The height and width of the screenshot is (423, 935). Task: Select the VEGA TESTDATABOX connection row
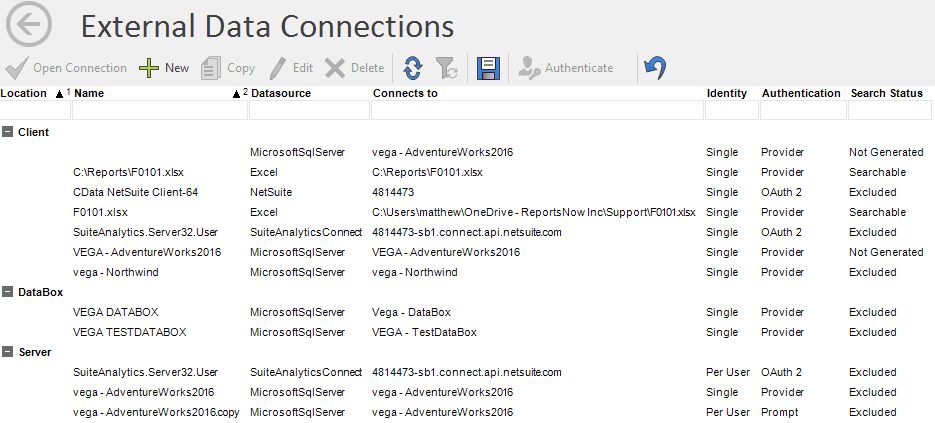[130, 332]
